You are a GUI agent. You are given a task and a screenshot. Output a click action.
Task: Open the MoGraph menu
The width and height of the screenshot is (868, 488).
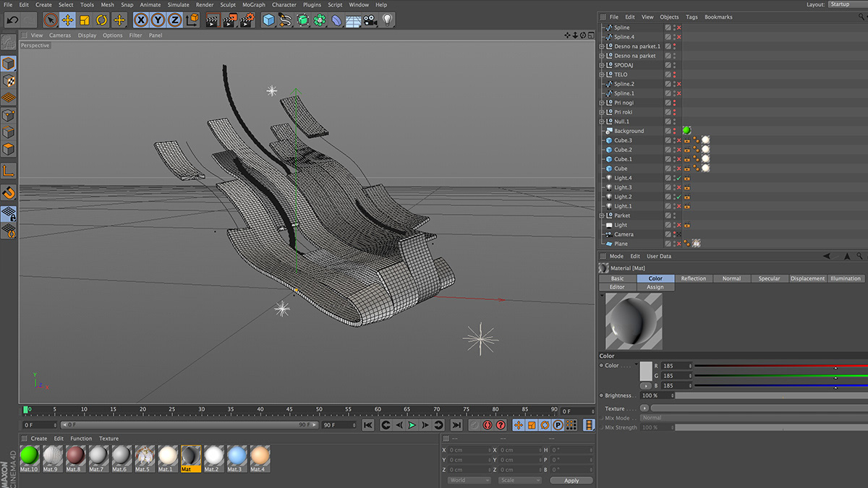coord(253,5)
